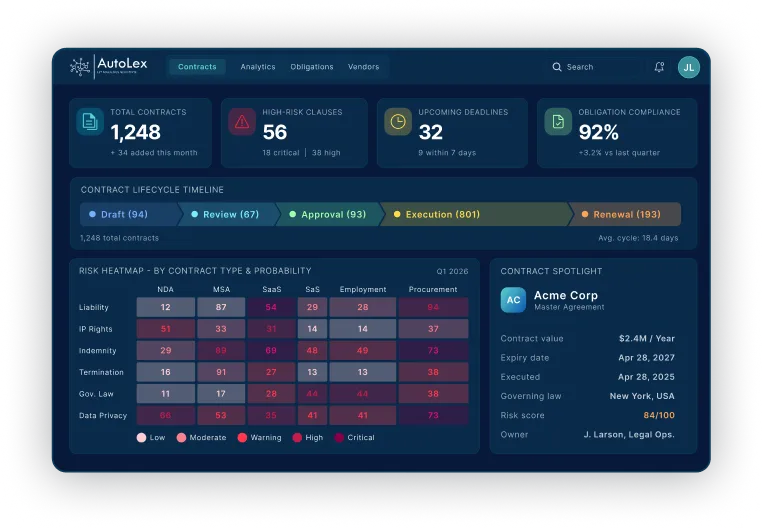Click the Upcoming Deadlines clock icon
This screenshot has width=763, height=529.
pyautogui.click(x=398, y=122)
